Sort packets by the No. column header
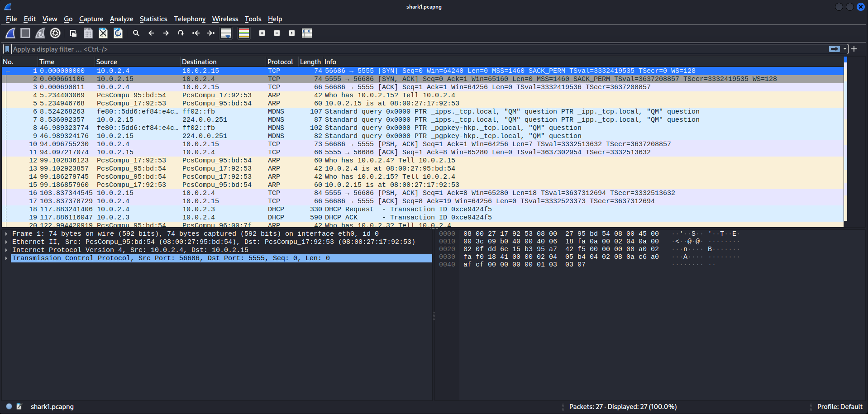The height and width of the screenshot is (414, 868). click(x=19, y=62)
